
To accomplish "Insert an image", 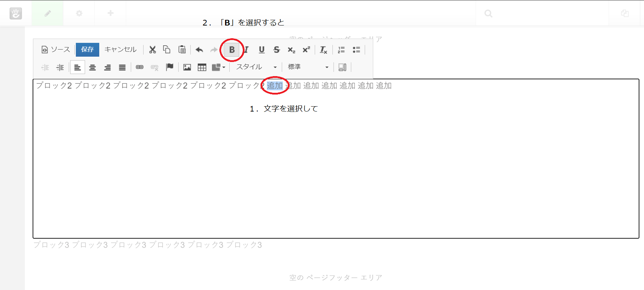I will coord(187,67).
